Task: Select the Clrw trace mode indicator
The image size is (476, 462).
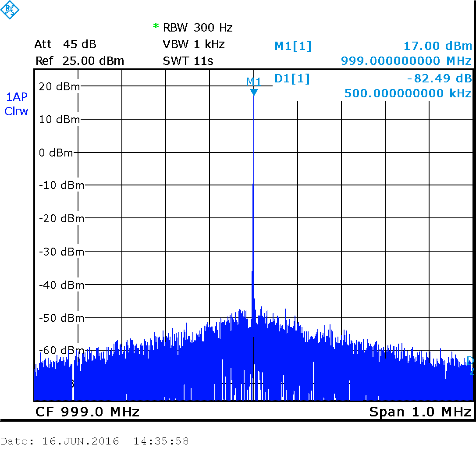Action: pyautogui.click(x=16, y=112)
